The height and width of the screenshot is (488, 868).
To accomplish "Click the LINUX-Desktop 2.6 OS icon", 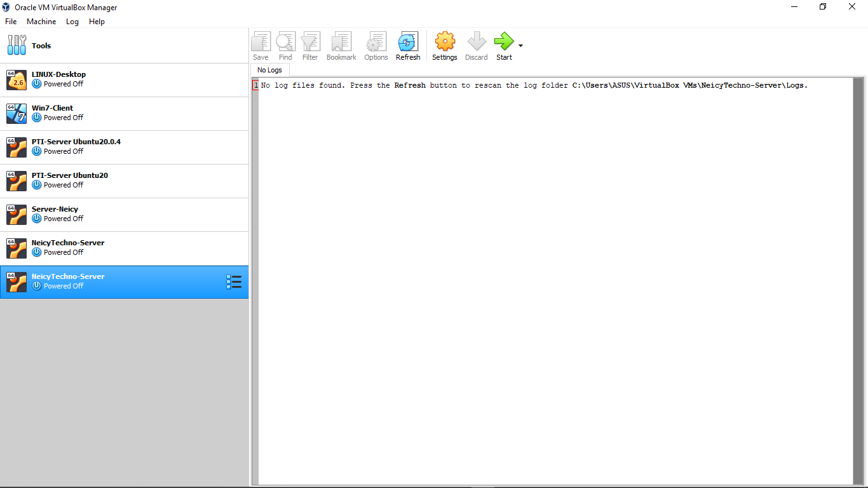I will click(x=17, y=79).
